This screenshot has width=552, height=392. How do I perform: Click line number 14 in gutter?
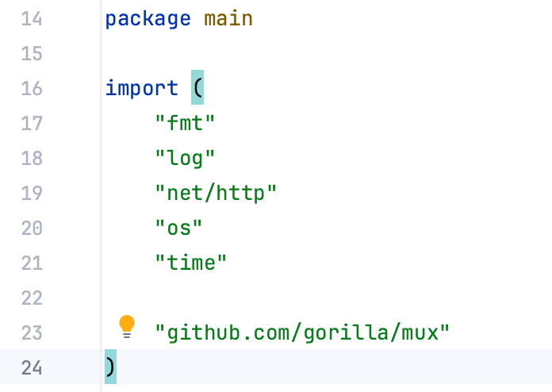tap(32, 18)
